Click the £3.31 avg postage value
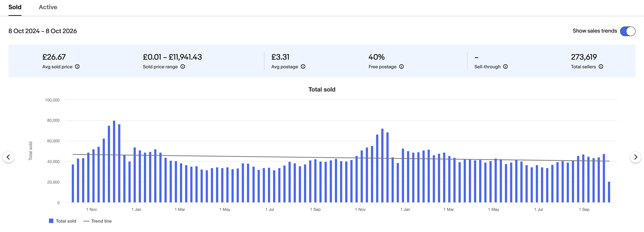644x232 pixels. coord(280,57)
